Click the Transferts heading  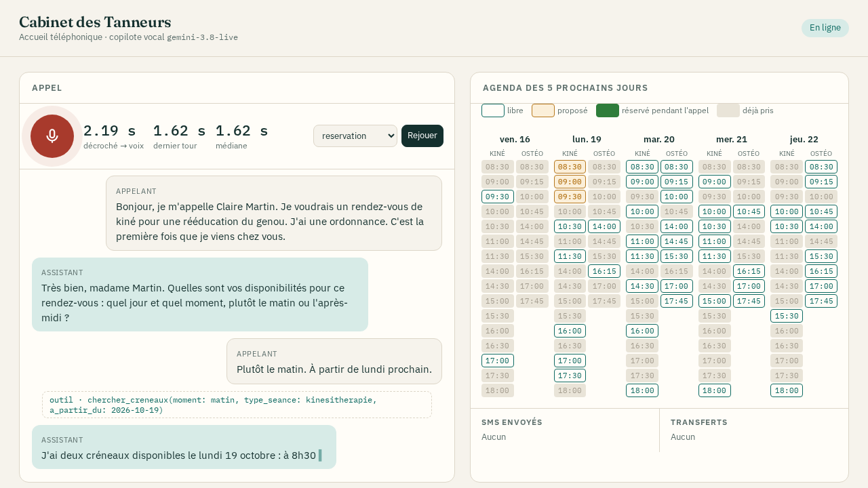tap(698, 422)
